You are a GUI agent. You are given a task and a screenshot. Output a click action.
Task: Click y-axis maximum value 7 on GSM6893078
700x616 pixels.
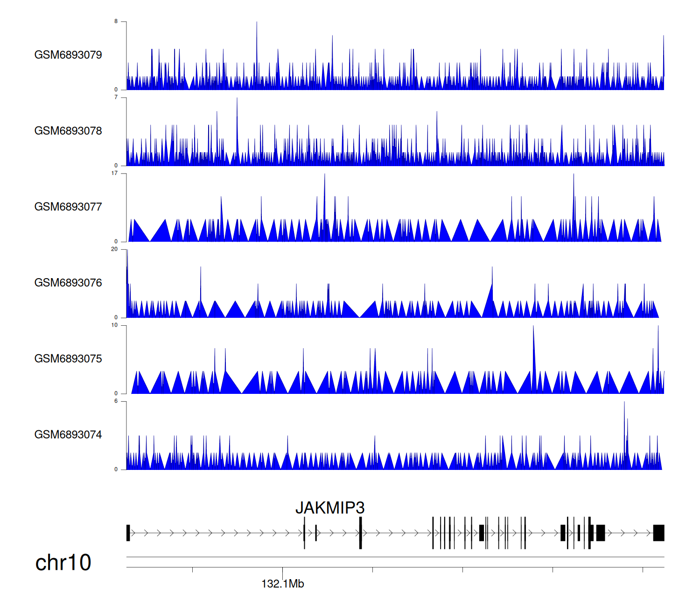pyautogui.click(x=116, y=98)
